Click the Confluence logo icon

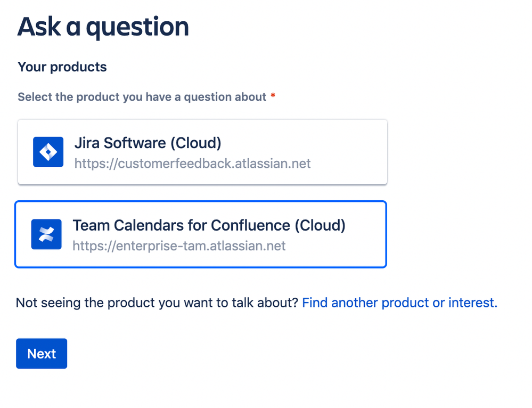[46, 234]
